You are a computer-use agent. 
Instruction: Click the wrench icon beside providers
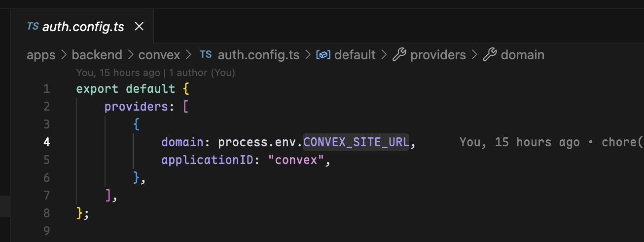[399, 55]
